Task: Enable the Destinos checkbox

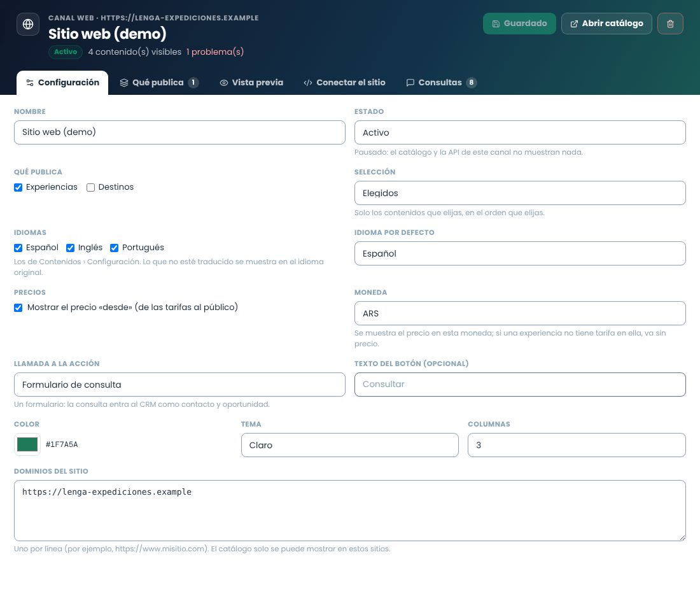Action: pyautogui.click(x=90, y=188)
